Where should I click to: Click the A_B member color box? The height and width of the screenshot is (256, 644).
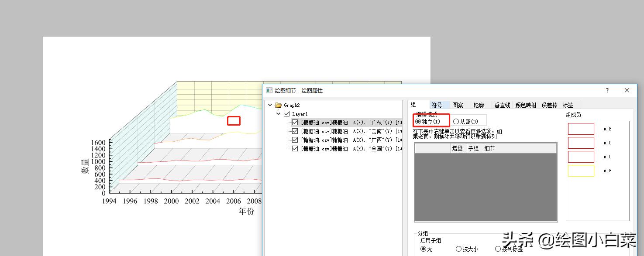[x=581, y=129]
